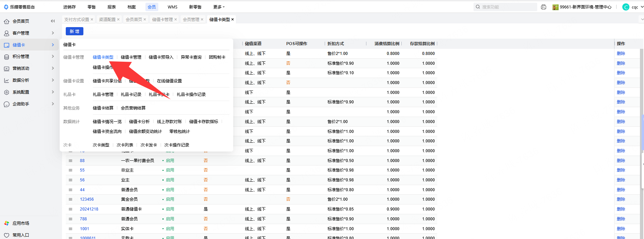Open 会员首页 home icon in sidebar
This screenshot has height=239, width=644.
(x=6, y=21)
